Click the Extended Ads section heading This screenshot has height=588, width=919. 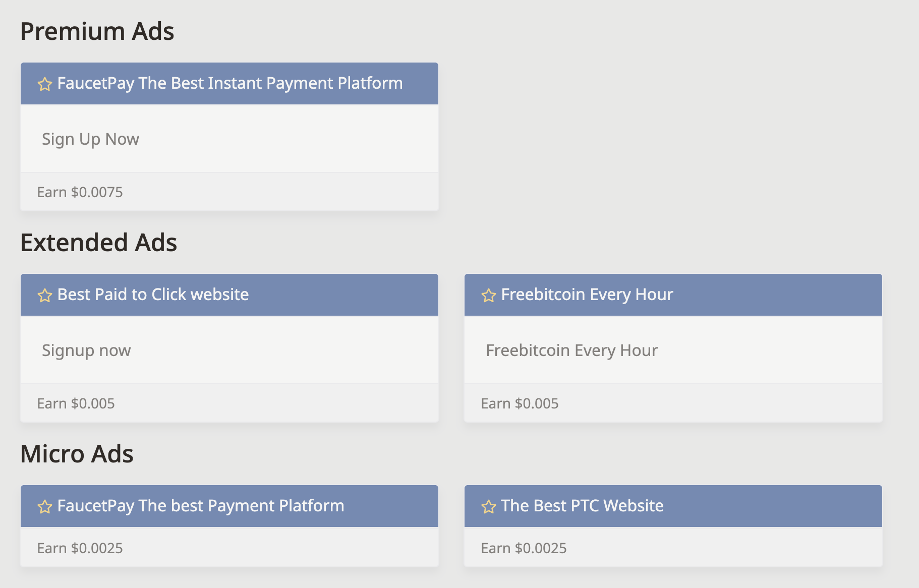[98, 243]
